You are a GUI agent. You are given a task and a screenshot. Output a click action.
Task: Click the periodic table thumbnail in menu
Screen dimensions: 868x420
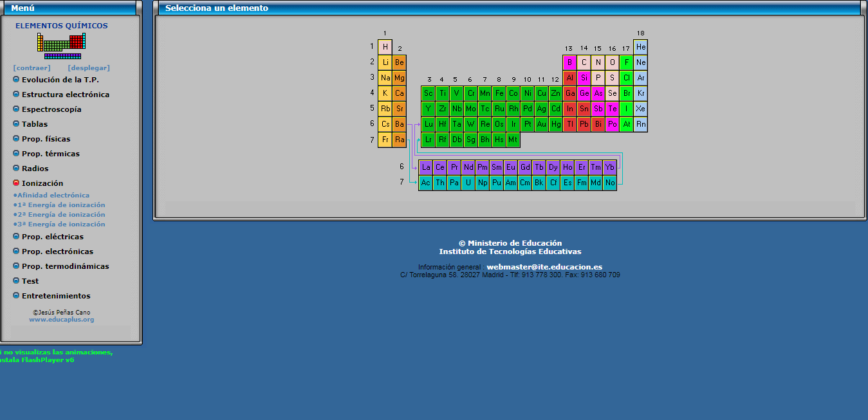pyautogui.click(x=61, y=46)
